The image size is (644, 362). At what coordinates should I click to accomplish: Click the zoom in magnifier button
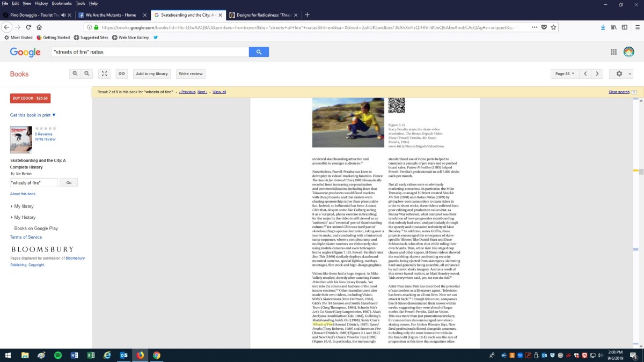pos(75,73)
